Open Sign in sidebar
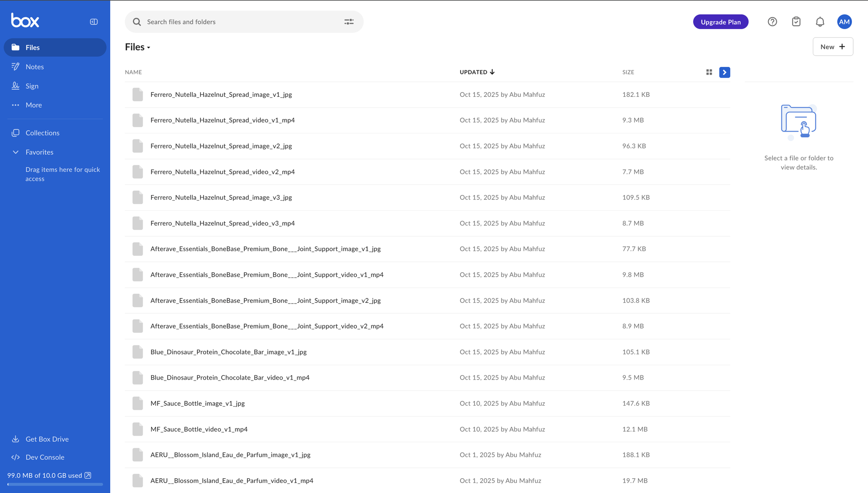 point(32,86)
